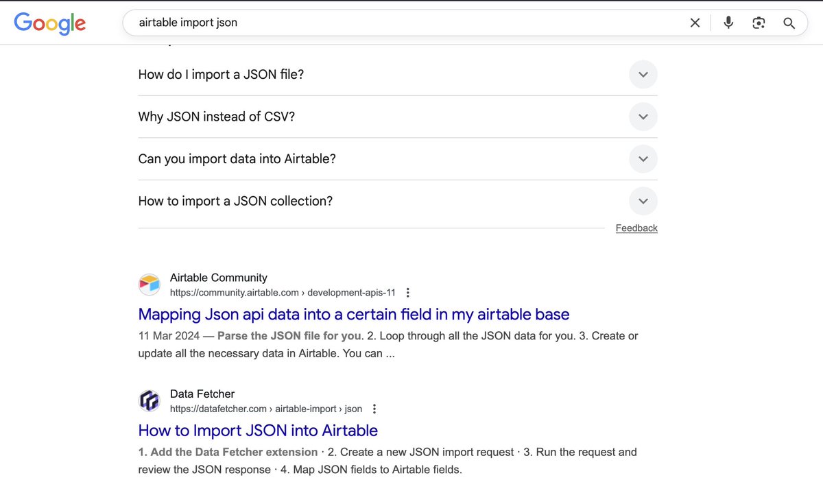The image size is (823, 504).
Task: Click the Airtable Community favicon
Action: coord(150,285)
